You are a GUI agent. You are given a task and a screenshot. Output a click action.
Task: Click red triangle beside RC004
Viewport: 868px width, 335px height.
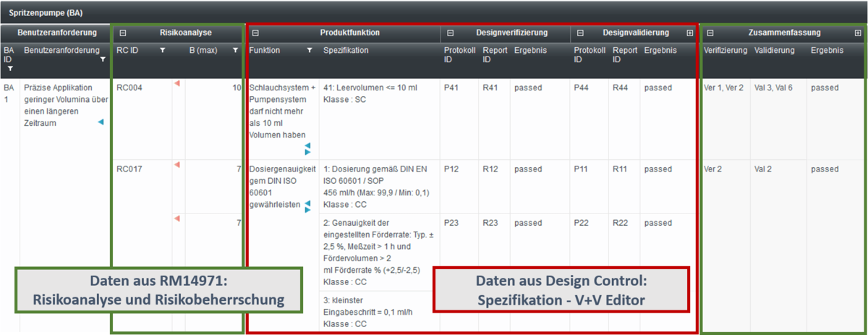[176, 84]
